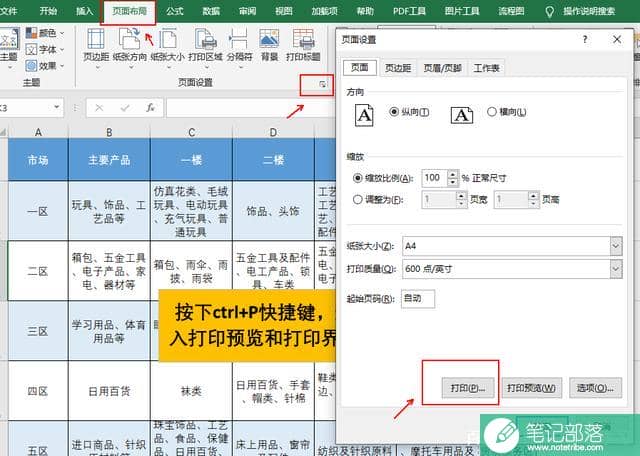Select column D header

coord(273,132)
